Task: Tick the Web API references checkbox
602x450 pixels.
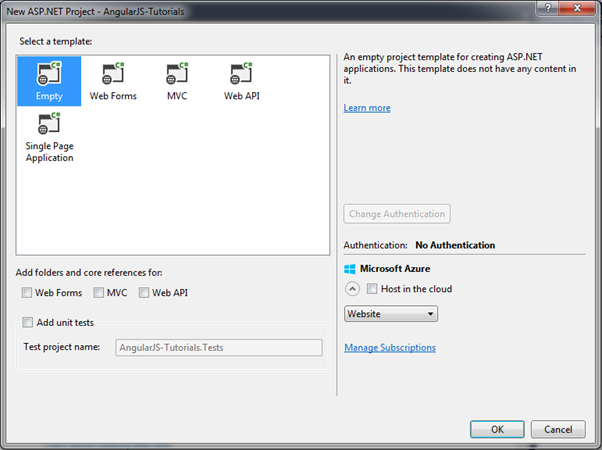Action: (x=144, y=293)
